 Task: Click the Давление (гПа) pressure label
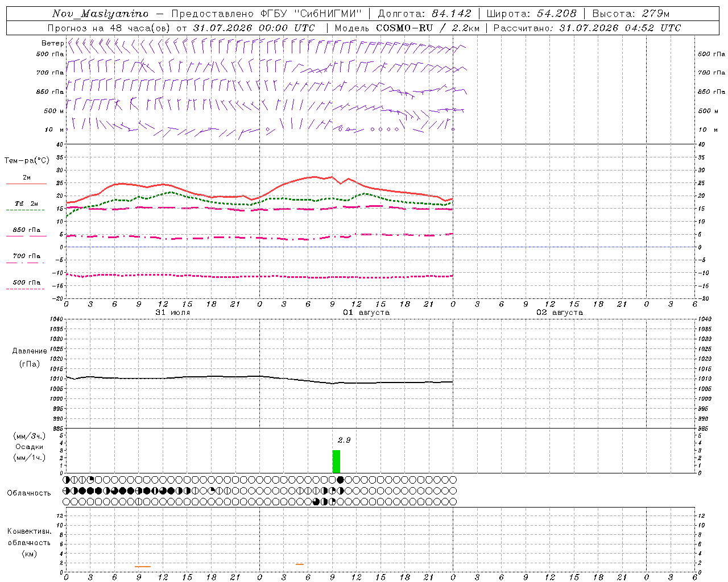pyautogui.click(x=29, y=357)
